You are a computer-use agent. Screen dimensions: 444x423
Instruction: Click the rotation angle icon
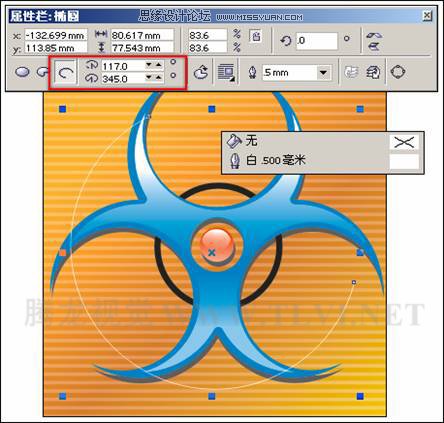[x=286, y=41]
